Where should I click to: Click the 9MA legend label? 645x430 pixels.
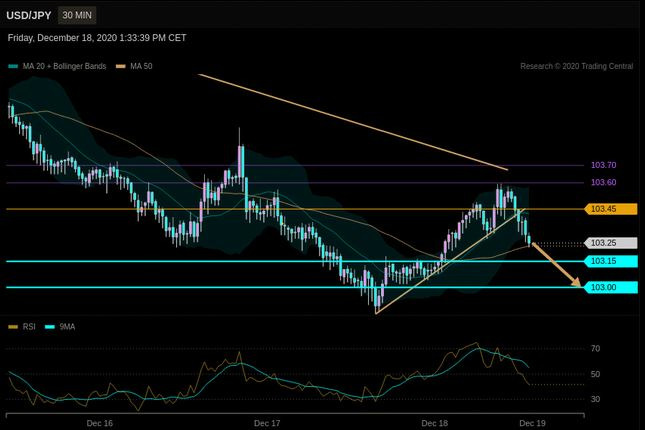67,327
